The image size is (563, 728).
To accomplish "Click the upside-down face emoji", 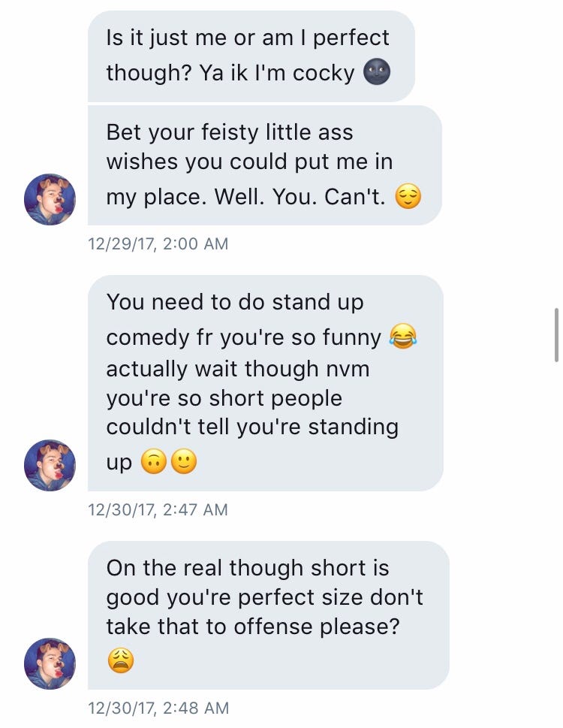I will [x=155, y=461].
